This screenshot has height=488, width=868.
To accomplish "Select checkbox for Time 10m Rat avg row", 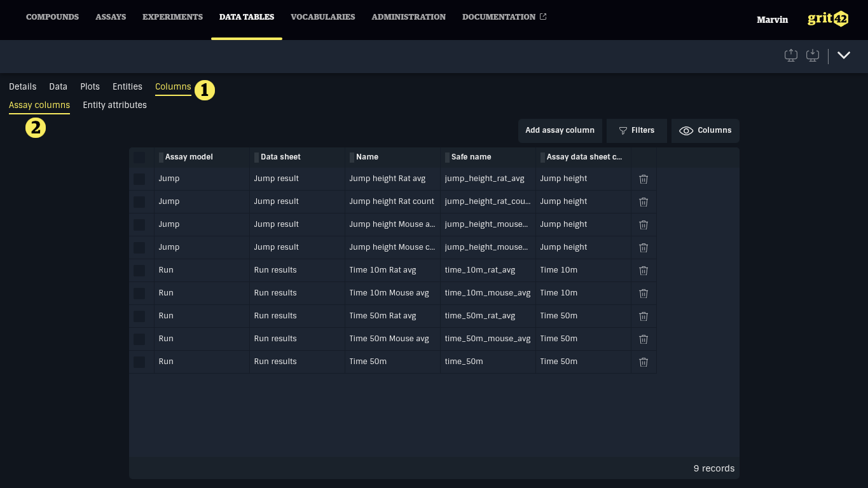I will (x=139, y=271).
